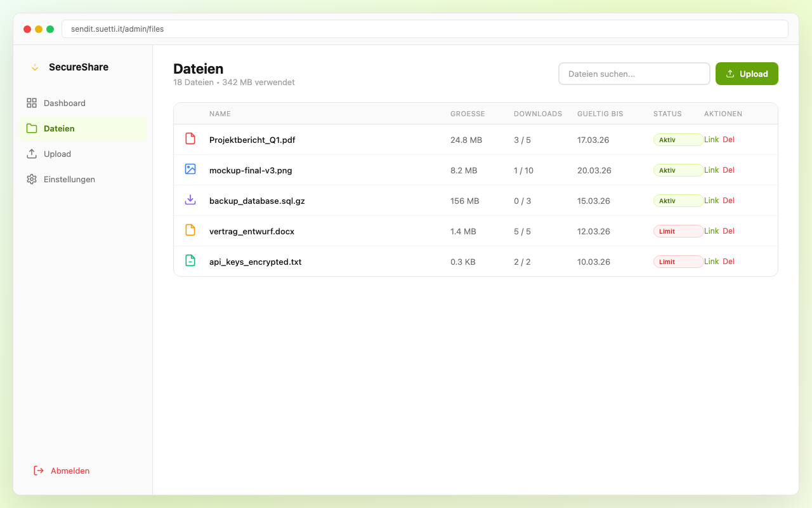The height and width of the screenshot is (508, 812).
Task: Focus the Dateien suchen search field
Action: (x=634, y=74)
